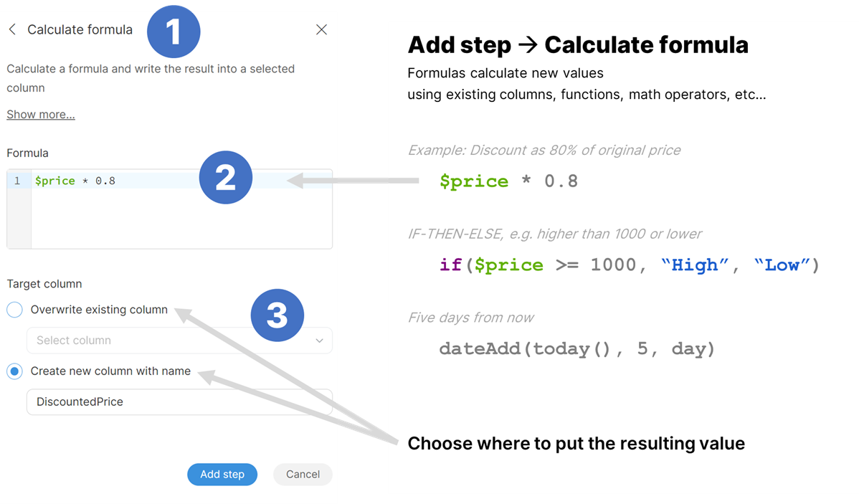Click the DiscountedPrice name input field

click(179, 402)
